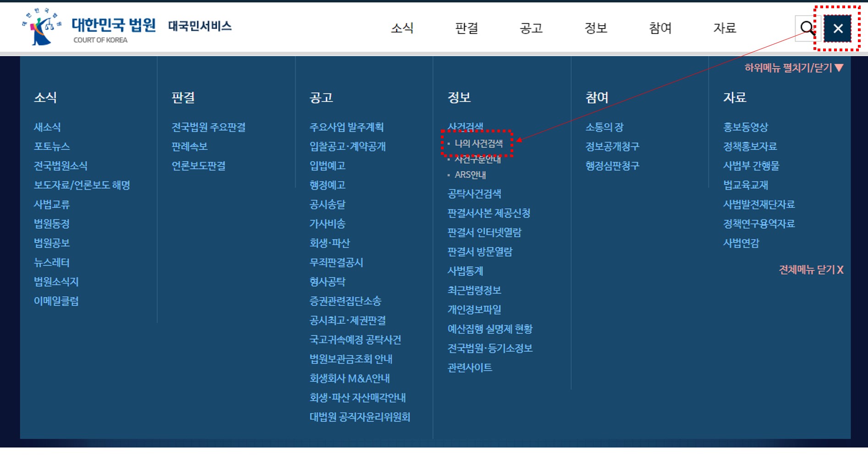The image size is (868, 458).
Task: Open 회생회사 M&A안내 link
Action: [x=350, y=378]
